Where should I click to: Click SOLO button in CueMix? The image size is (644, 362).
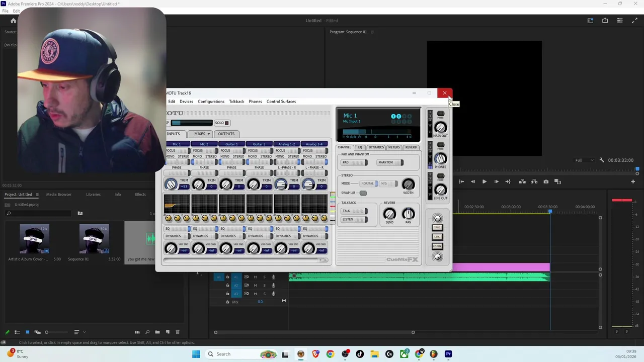pos(221,123)
